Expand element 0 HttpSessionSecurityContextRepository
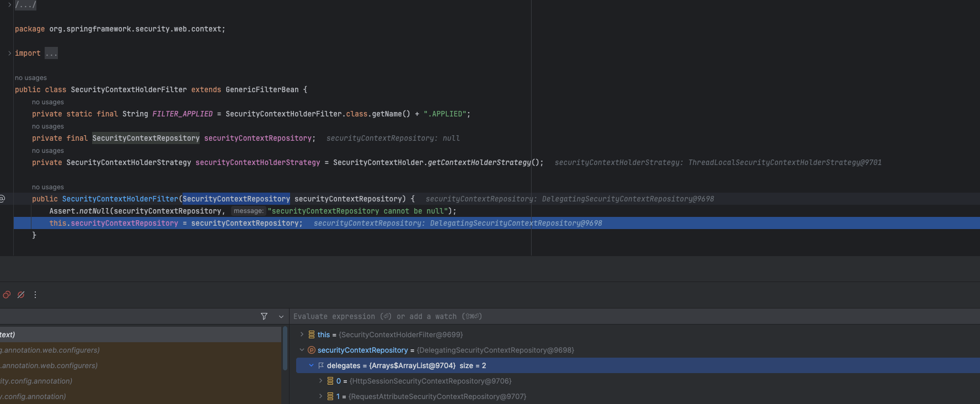 pos(320,381)
